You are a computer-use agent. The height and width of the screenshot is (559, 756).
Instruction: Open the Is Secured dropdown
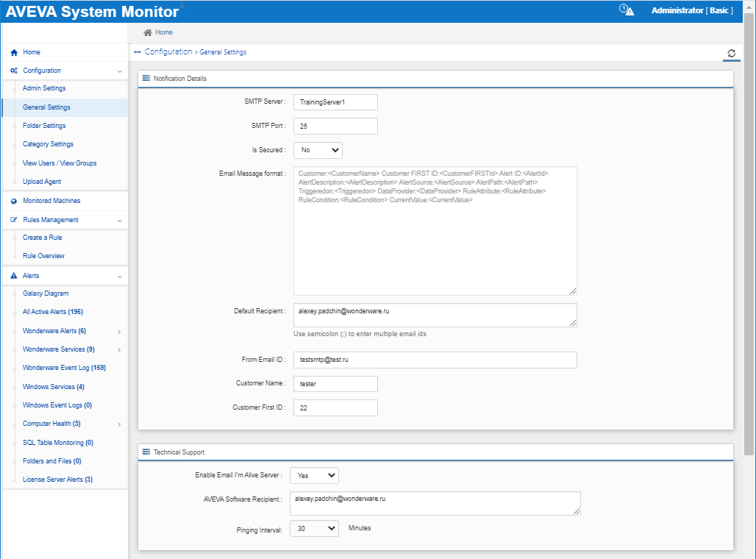(x=318, y=150)
